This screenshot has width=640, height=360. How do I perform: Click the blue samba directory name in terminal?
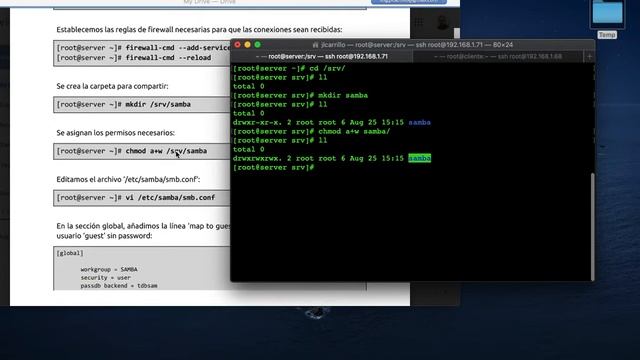420,122
